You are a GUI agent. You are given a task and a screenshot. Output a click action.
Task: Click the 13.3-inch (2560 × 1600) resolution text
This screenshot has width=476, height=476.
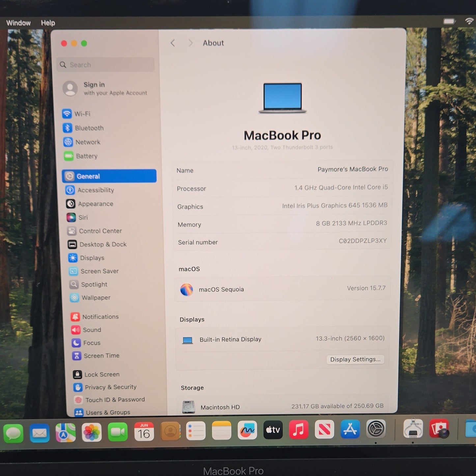(x=350, y=338)
